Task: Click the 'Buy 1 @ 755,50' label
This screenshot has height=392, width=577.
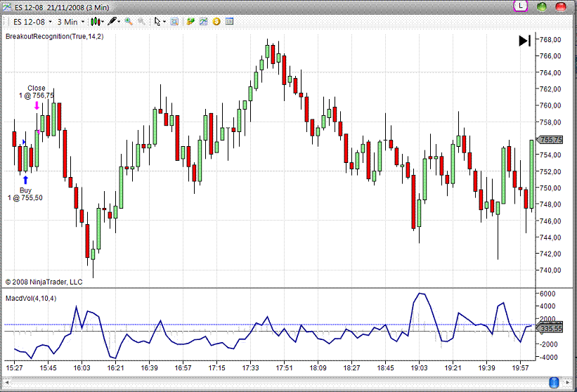Action: pos(25,194)
